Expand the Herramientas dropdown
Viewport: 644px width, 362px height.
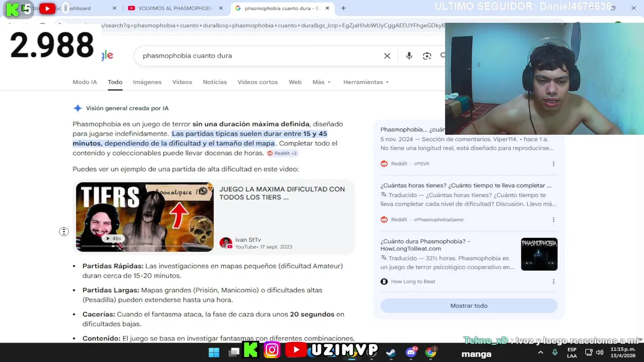tap(366, 82)
